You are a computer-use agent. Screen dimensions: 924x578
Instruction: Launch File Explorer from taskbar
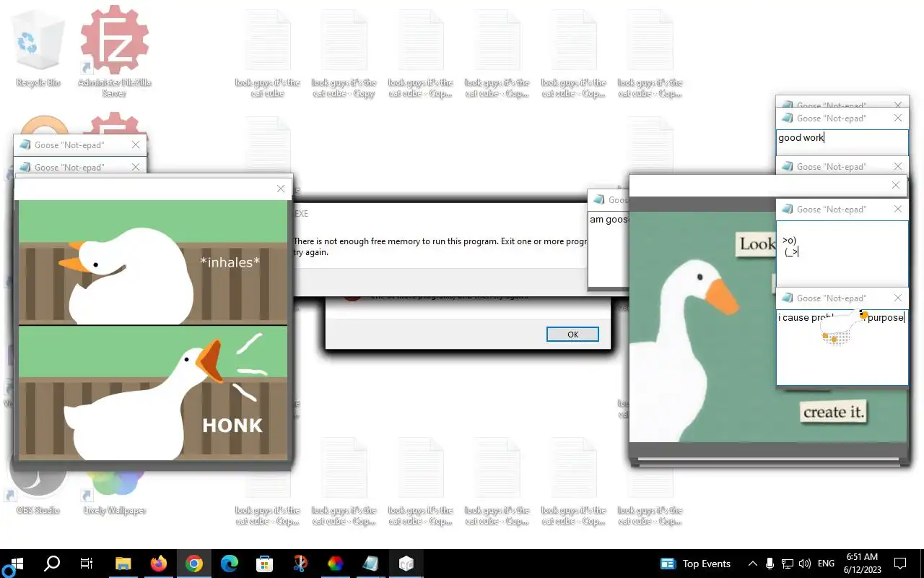click(x=123, y=564)
